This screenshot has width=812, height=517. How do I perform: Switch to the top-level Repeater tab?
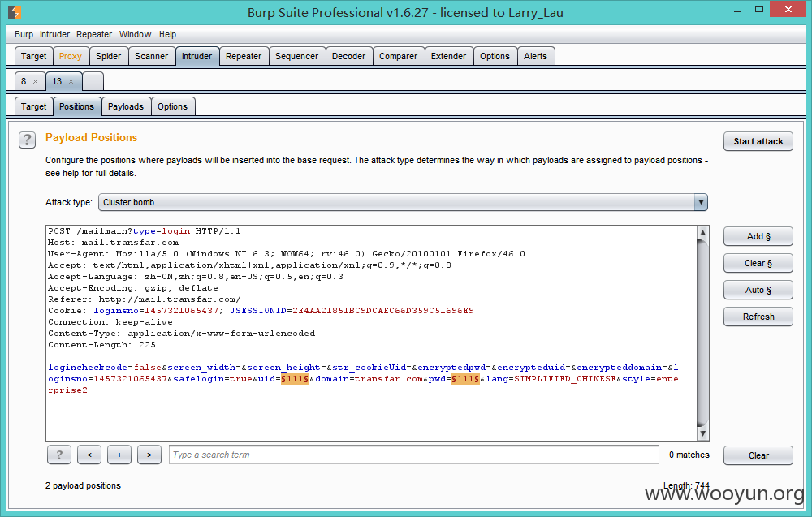point(244,56)
